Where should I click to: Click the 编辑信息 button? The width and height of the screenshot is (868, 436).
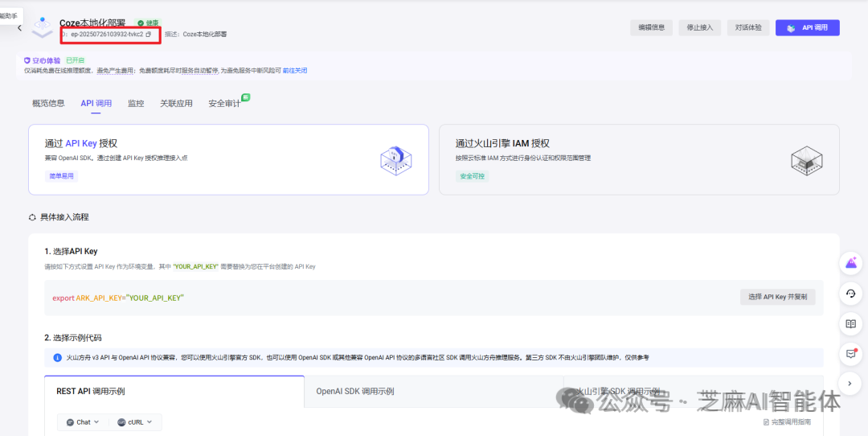point(651,27)
